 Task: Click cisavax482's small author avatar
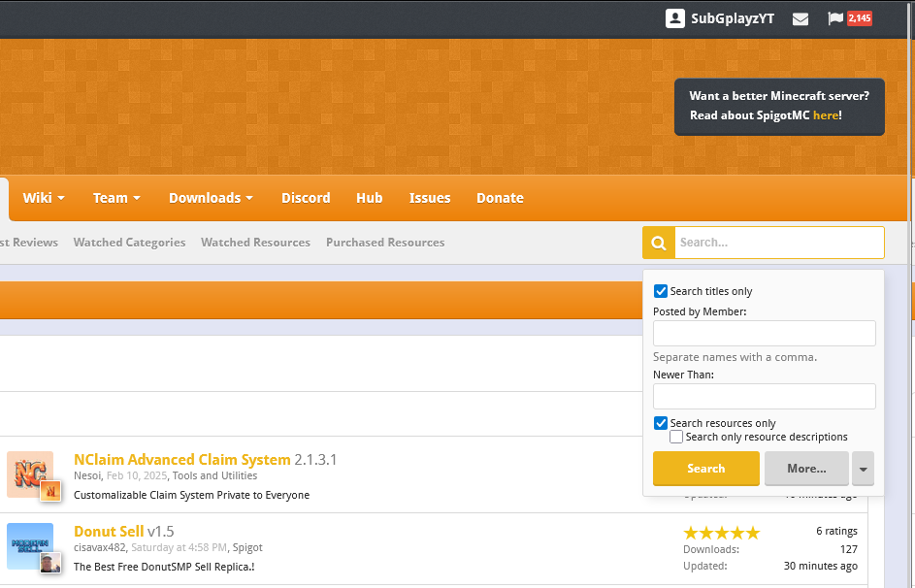click(x=50, y=563)
